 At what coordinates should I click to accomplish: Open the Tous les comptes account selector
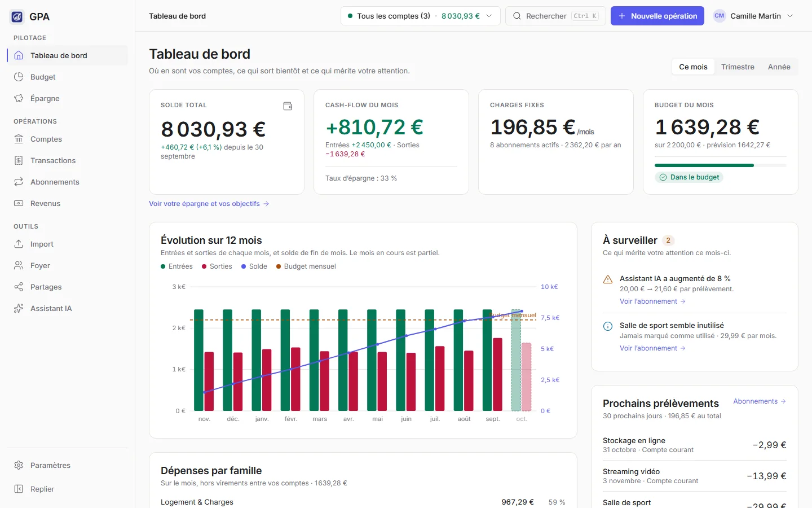pyautogui.click(x=420, y=16)
